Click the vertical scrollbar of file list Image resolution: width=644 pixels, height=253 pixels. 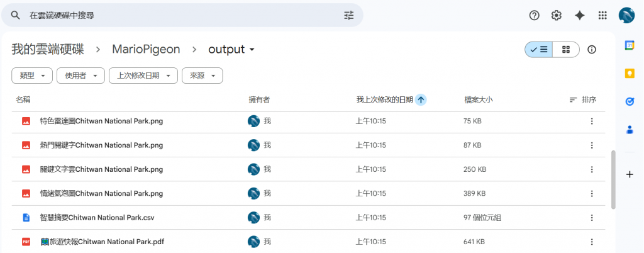pyautogui.click(x=614, y=179)
